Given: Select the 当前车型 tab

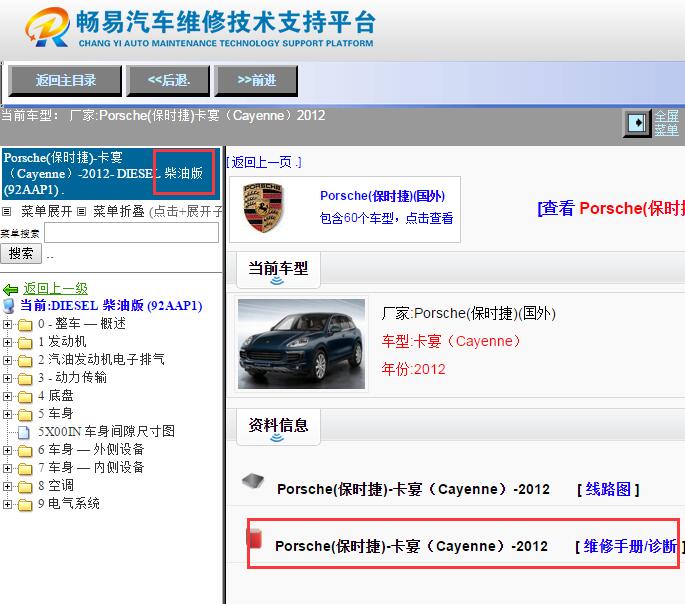Looking at the screenshot, I should click(x=278, y=269).
